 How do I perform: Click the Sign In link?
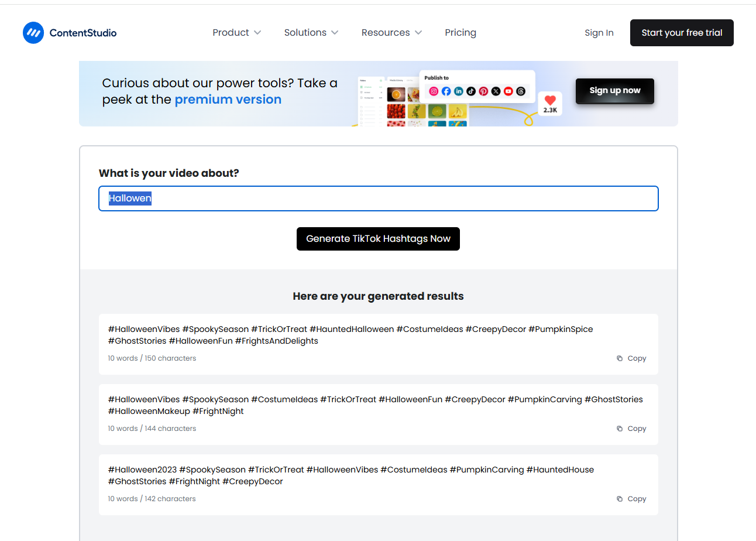(x=599, y=33)
